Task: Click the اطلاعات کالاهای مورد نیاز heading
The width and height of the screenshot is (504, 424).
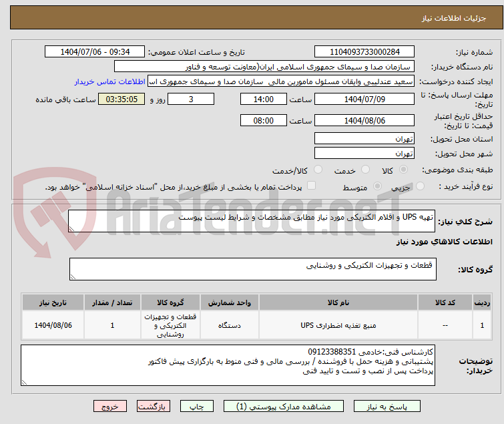Action: [x=444, y=242]
